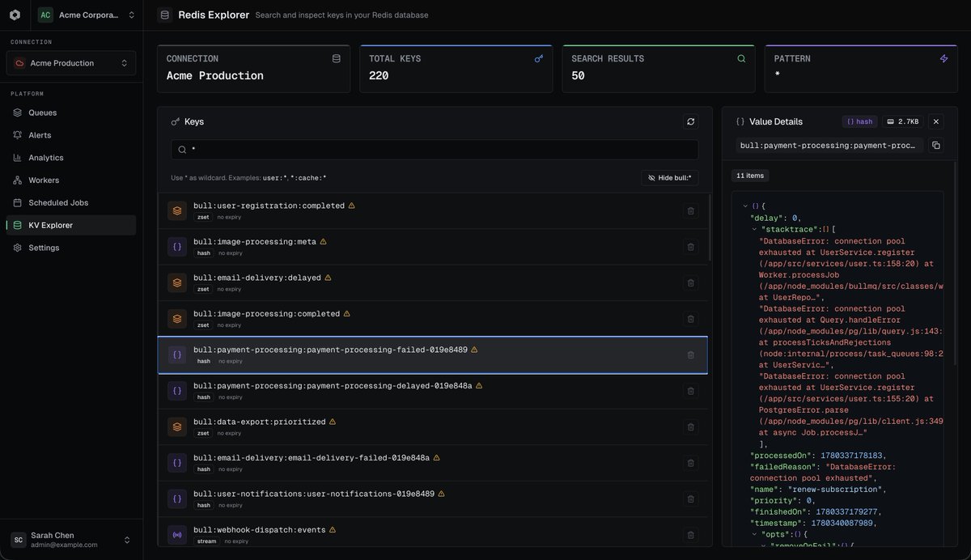The image size is (971, 560).
Task: Click the 11 items badge
Action: point(750,176)
